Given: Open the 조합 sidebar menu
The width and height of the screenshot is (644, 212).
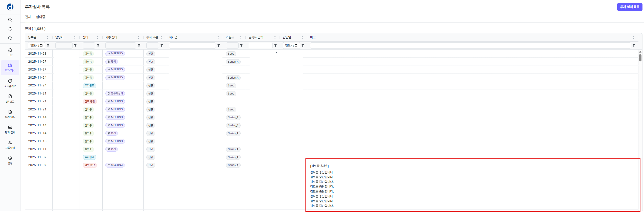Looking at the screenshot, I should pos(10,52).
